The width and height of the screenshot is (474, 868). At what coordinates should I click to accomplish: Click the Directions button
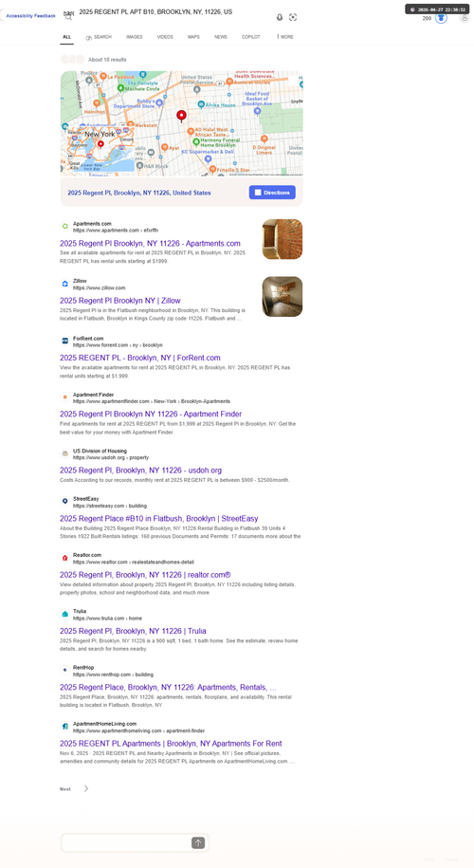pos(272,193)
